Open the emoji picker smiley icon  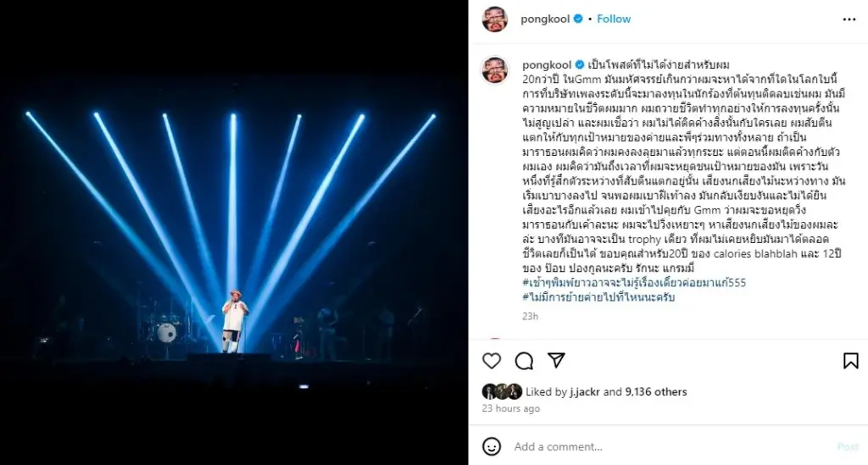pos(492,446)
